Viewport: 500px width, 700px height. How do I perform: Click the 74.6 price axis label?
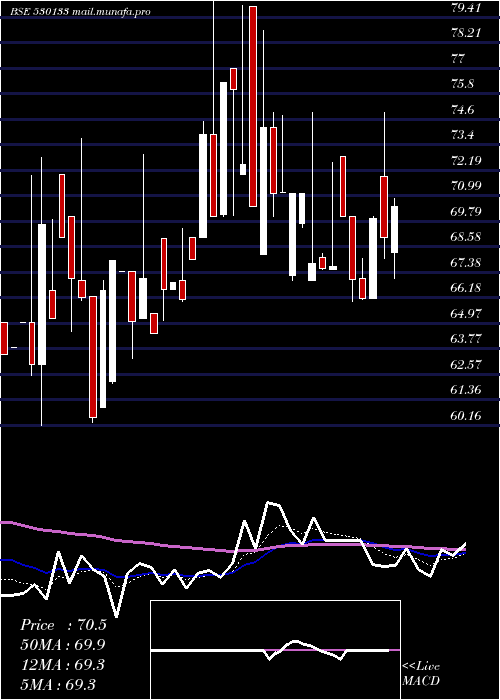pos(463,109)
